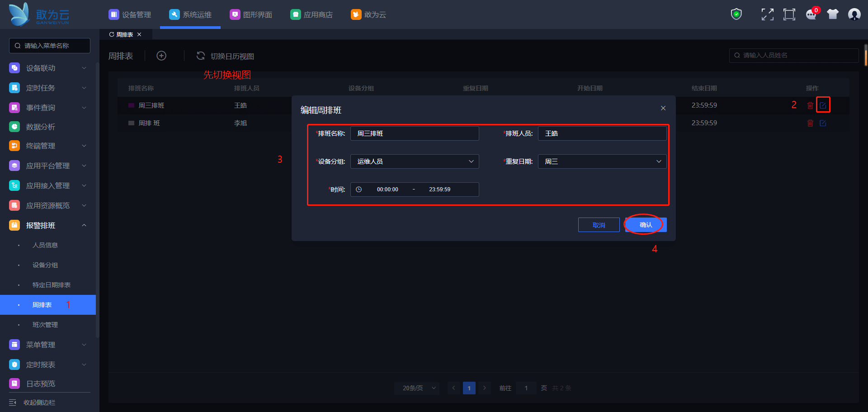Open the messages chat bubble icon
The width and height of the screenshot is (868, 412).
(x=811, y=14)
